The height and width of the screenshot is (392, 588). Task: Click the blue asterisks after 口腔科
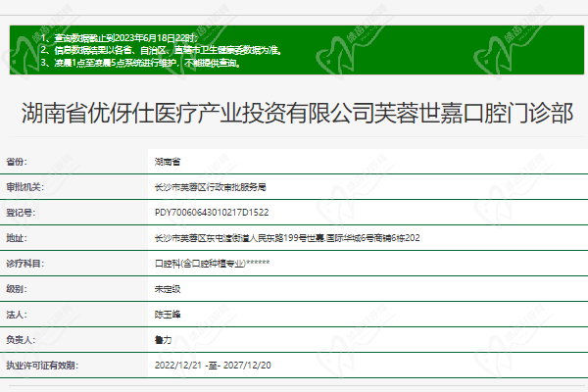pos(258,264)
